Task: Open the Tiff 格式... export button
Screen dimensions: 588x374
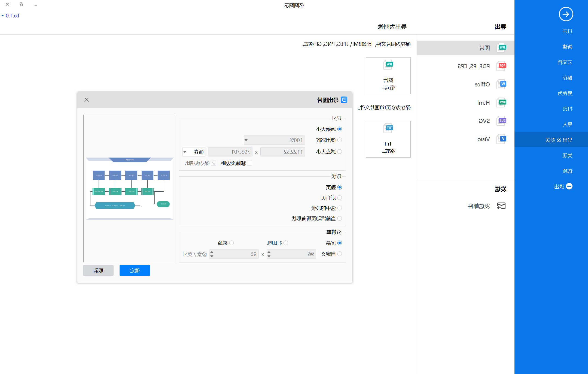Action: tap(388, 139)
